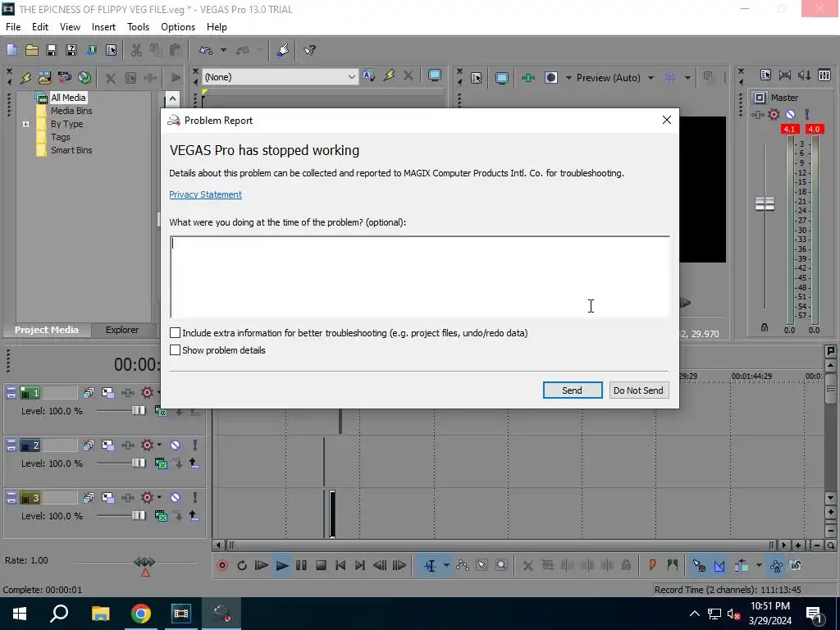Mute the Master bus
This screenshot has width=840, height=630.
790,115
